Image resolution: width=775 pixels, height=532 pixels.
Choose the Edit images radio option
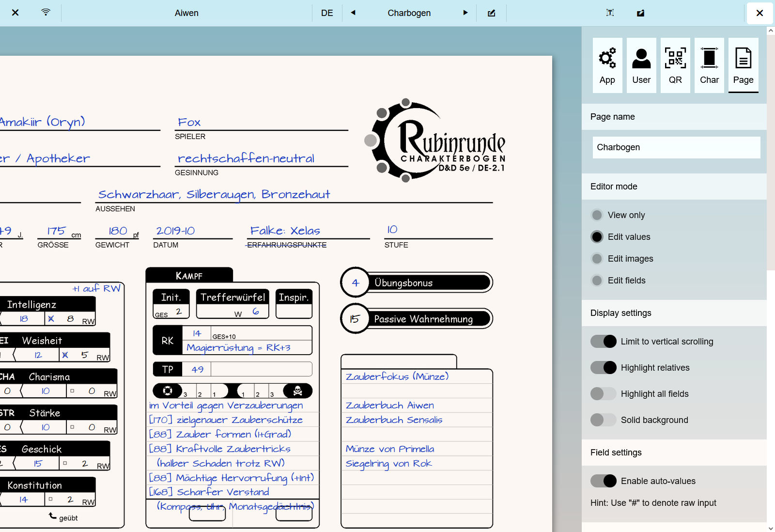pyautogui.click(x=597, y=259)
